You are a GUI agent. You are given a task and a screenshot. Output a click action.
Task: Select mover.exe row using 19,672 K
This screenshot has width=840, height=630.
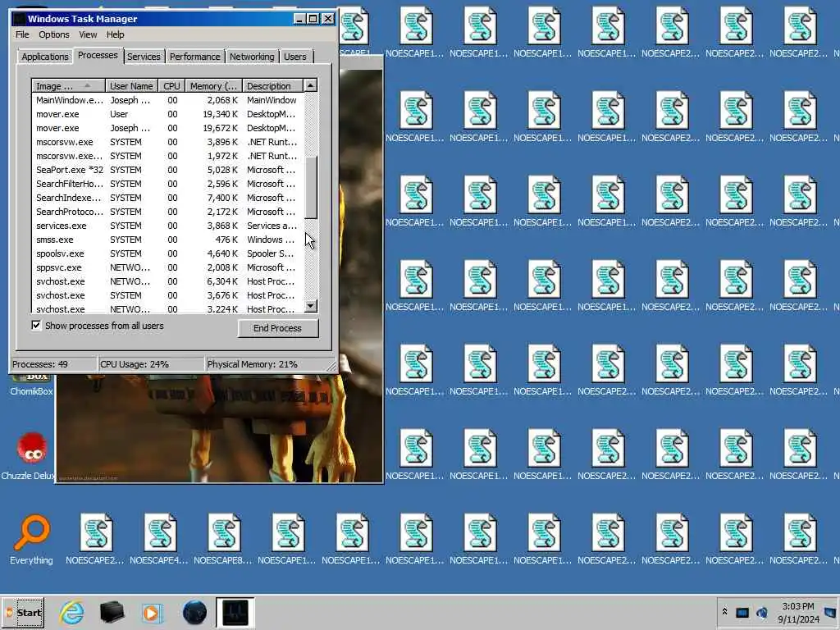pos(167,128)
